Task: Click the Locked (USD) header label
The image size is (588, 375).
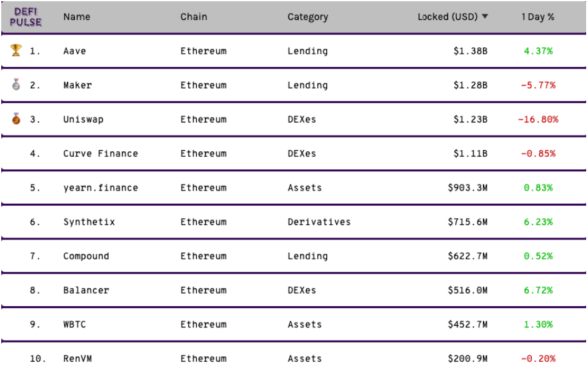Action: click(x=448, y=17)
